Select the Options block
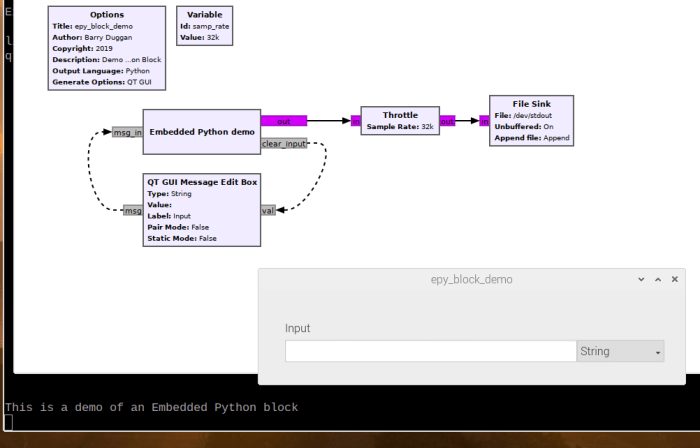Screen dimensions: 700x448 [x=106, y=47]
